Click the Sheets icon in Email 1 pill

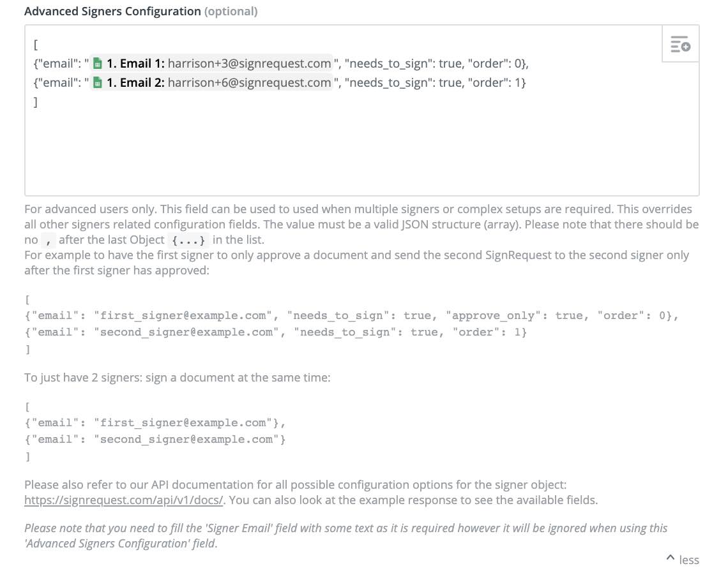coord(98,64)
